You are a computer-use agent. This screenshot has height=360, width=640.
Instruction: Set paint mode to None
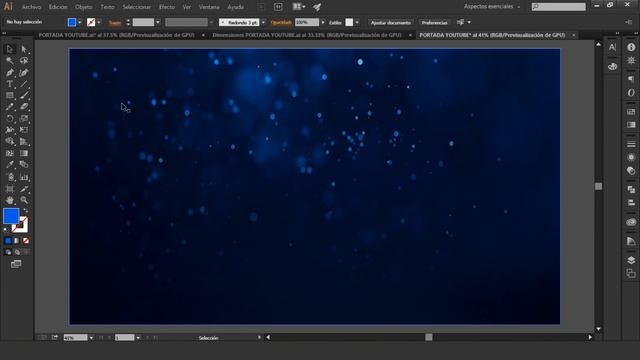point(26,241)
